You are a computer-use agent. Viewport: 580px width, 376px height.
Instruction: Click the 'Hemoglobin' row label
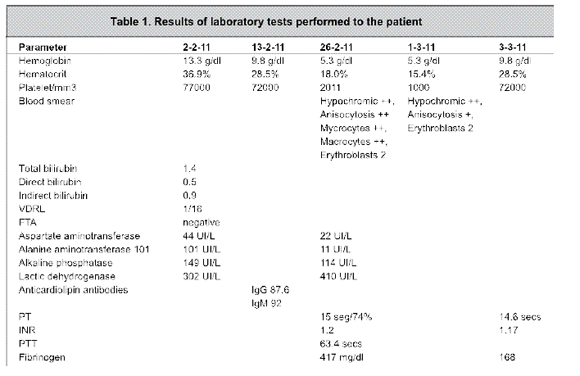(x=45, y=61)
